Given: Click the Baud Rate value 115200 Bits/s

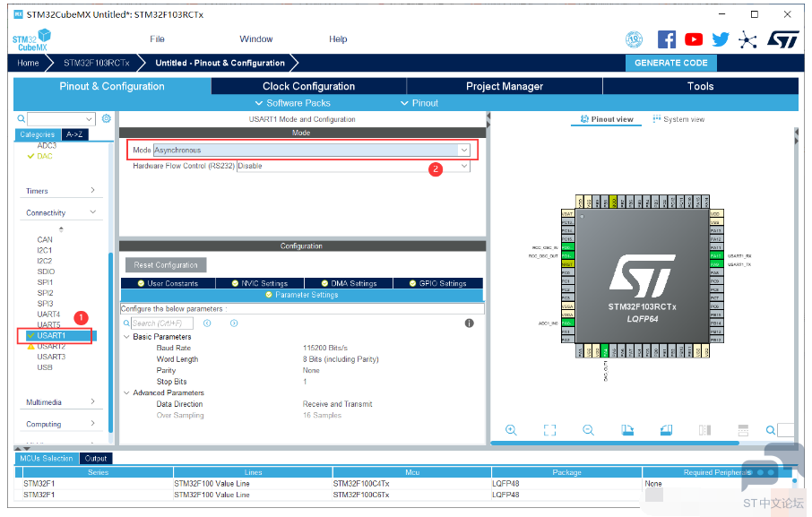Looking at the screenshot, I should [325, 348].
